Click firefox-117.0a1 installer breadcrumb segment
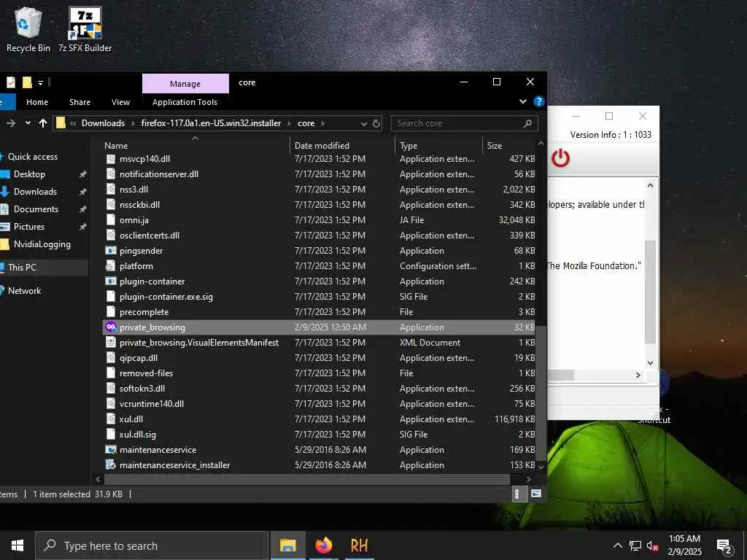Image resolution: width=747 pixels, height=560 pixels. pyautogui.click(x=211, y=122)
